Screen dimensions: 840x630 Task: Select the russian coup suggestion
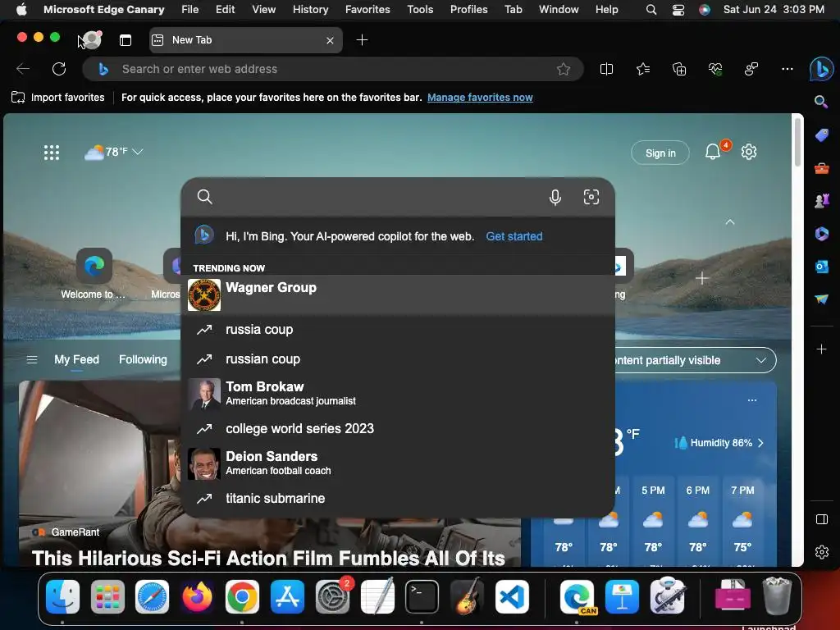point(398,359)
